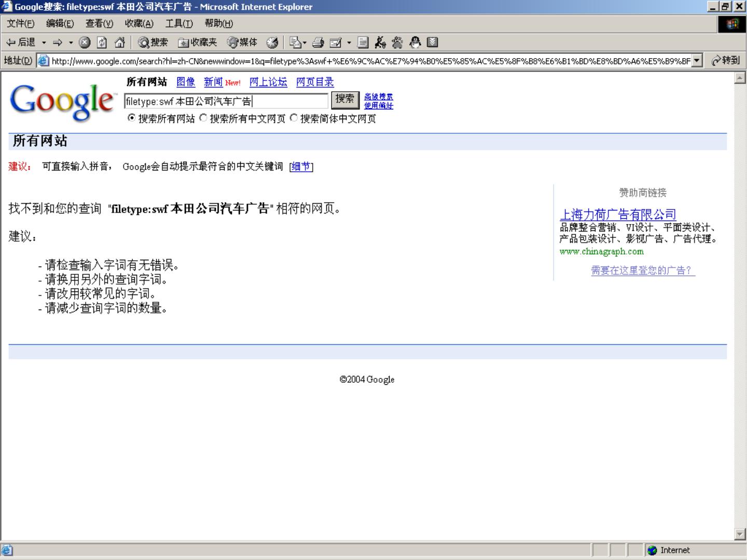Click the IE page icon in address bar
Screen dimensions: 747x560
click(x=44, y=61)
